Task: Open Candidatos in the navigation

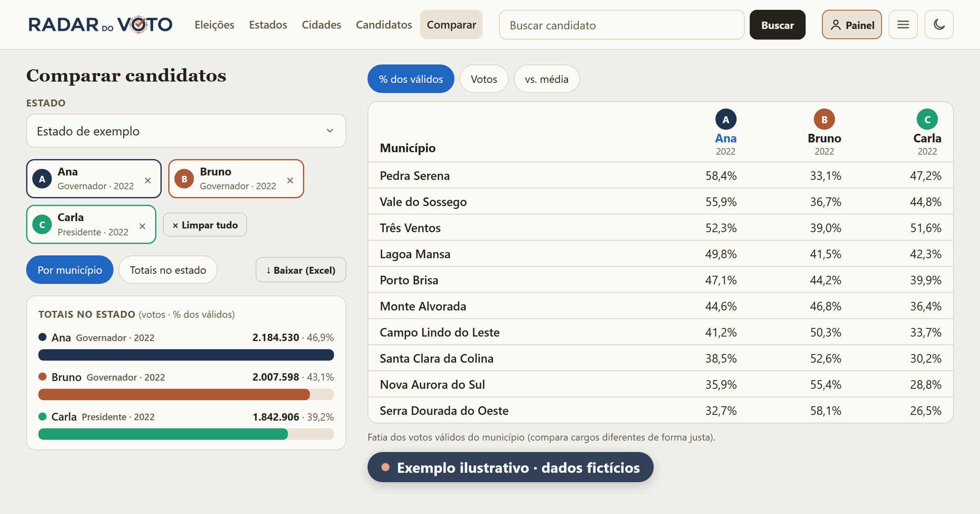Action: click(x=384, y=25)
